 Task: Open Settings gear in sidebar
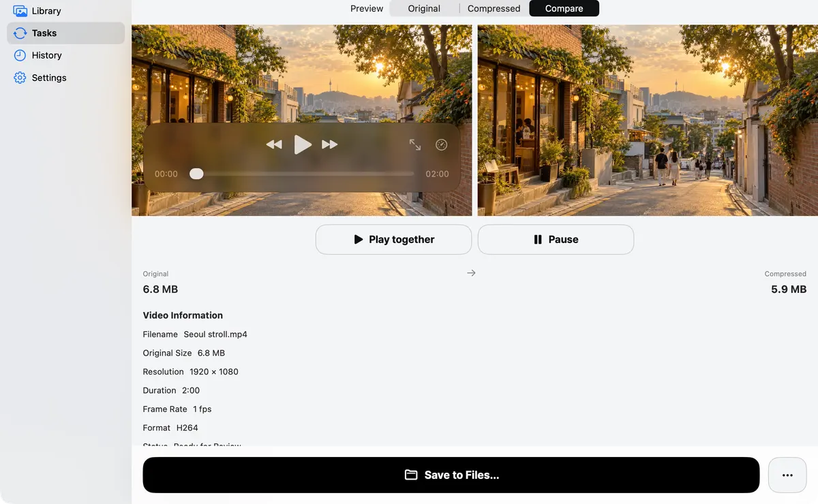tap(65, 78)
